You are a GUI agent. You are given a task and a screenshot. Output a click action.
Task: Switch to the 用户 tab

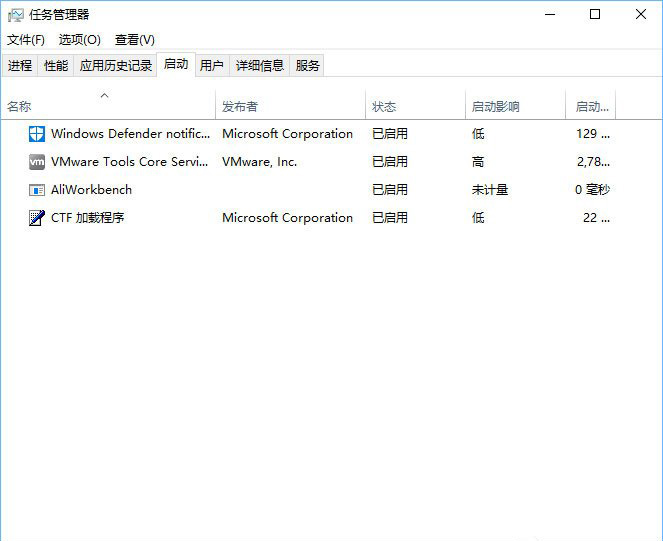(x=212, y=66)
